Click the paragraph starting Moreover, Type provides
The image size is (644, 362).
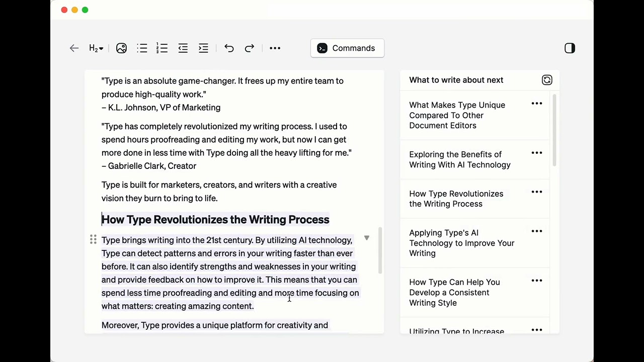[215, 325]
